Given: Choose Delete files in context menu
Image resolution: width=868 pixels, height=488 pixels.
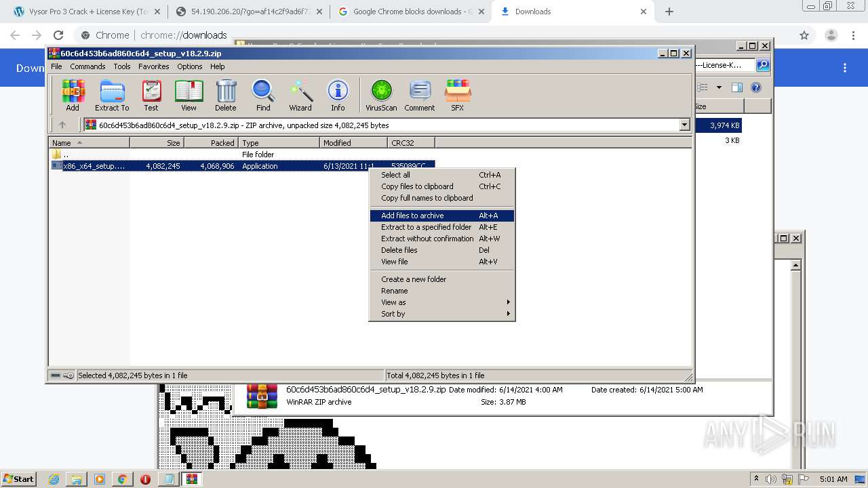Looking at the screenshot, I should click(x=442, y=250).
